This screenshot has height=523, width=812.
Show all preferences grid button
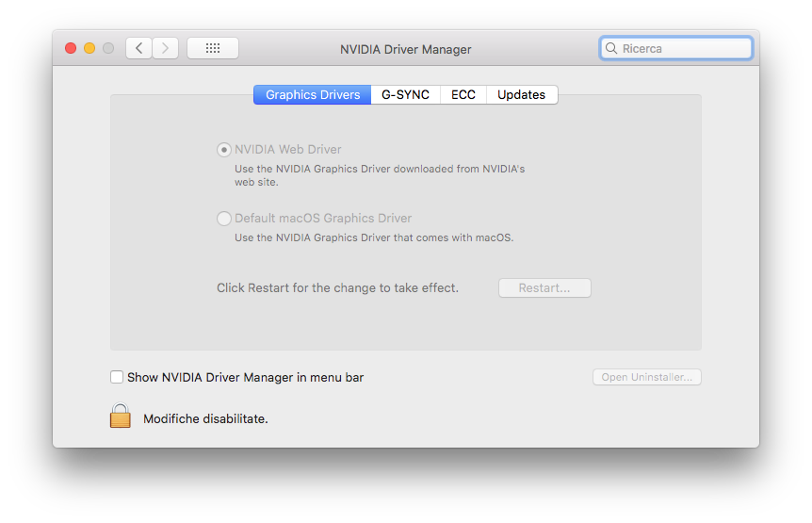coord(213,48)
